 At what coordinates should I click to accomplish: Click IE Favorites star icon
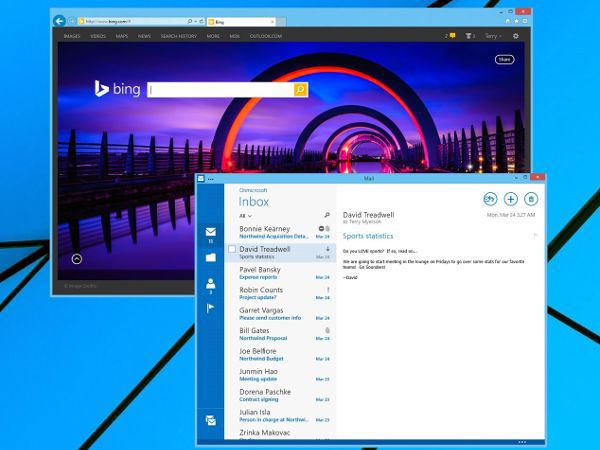click(x=517, y=21)
